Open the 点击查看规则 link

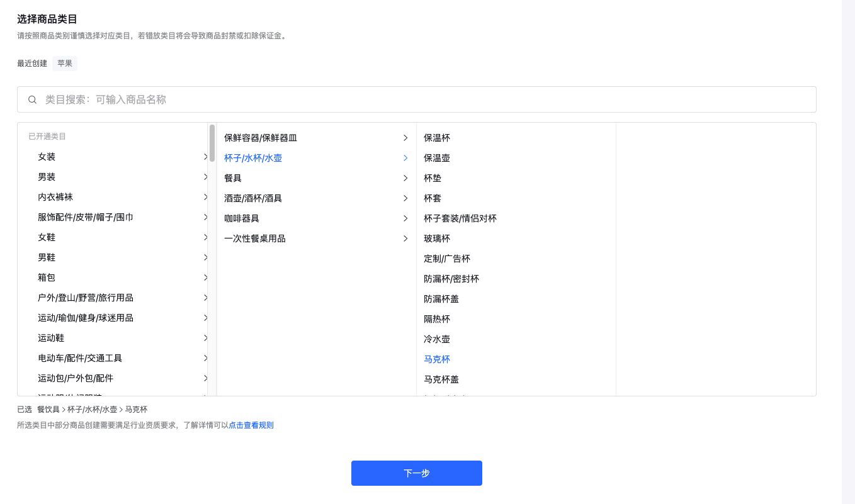click(251, 425)
